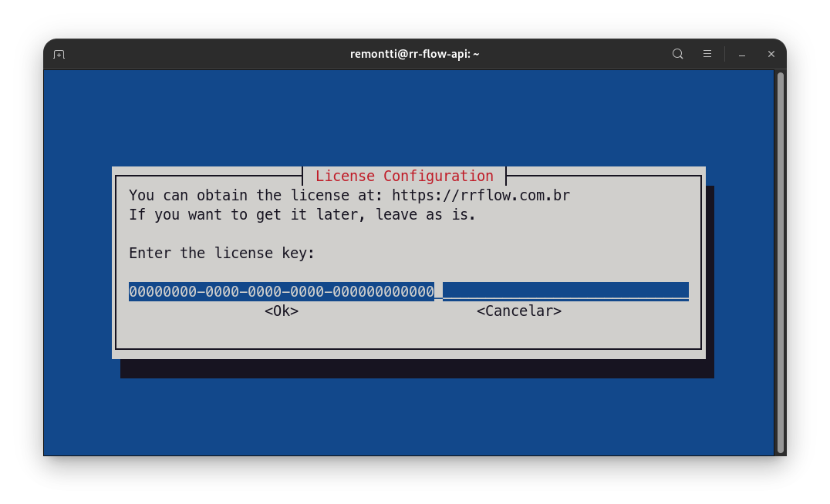Click the blue terminal background above the dialog
The height and width of the screenshot is (504, 830).
point(408,118)
